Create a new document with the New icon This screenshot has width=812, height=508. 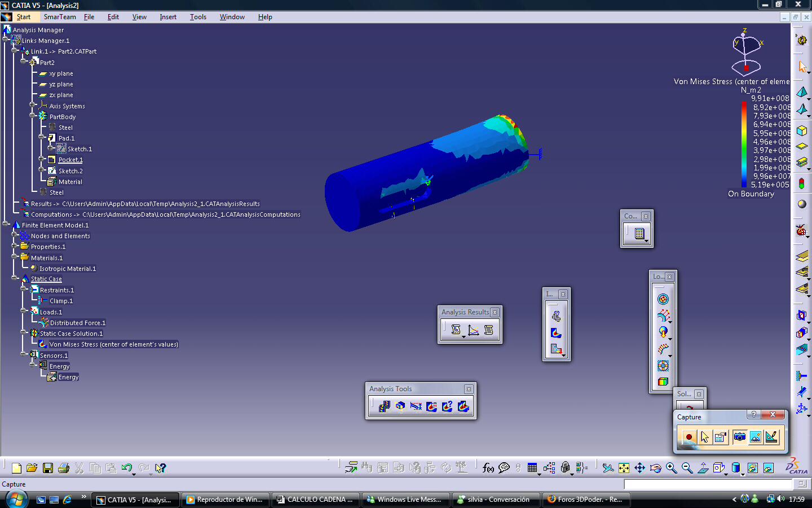(16, 468)
